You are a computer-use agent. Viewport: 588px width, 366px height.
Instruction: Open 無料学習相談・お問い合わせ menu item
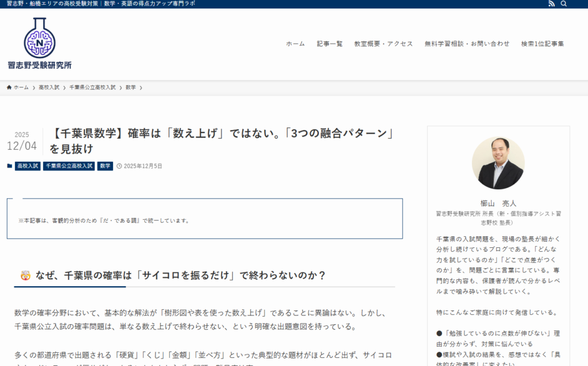467,44
